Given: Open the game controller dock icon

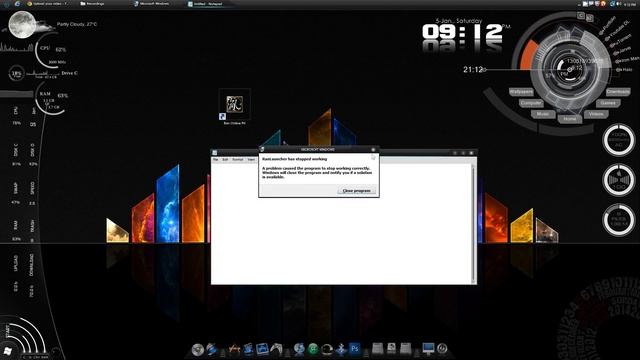Looking at the screenshot, I should (x=276, y=349).
